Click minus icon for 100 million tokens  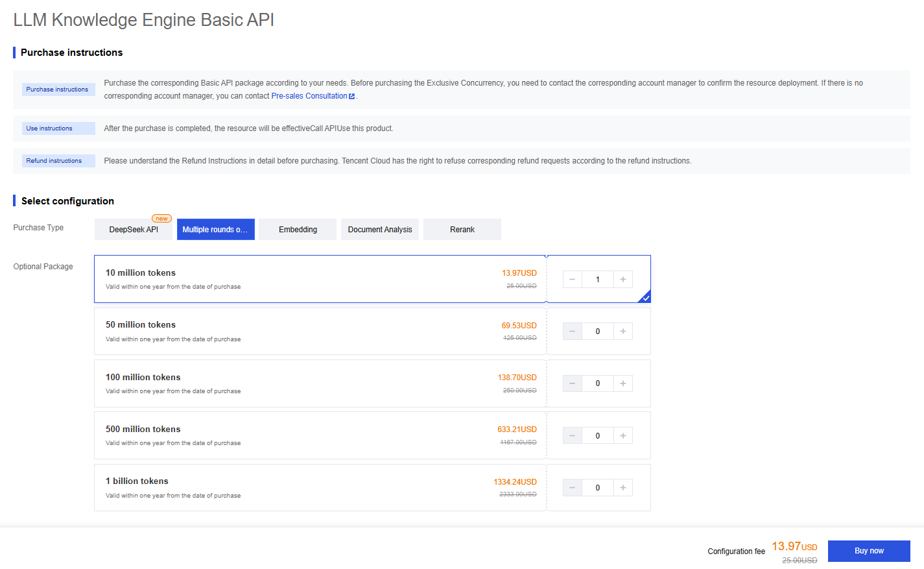[x=572, y=383]
